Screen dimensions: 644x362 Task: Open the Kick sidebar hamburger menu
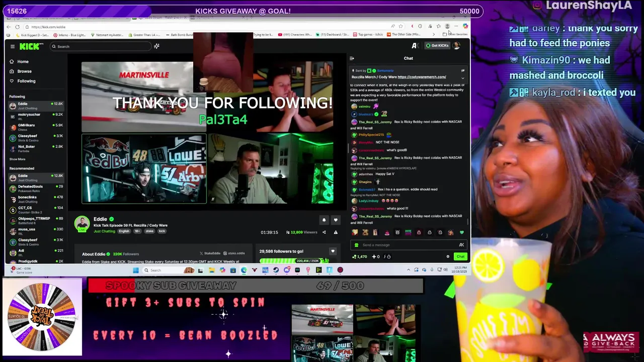[13, 46]
